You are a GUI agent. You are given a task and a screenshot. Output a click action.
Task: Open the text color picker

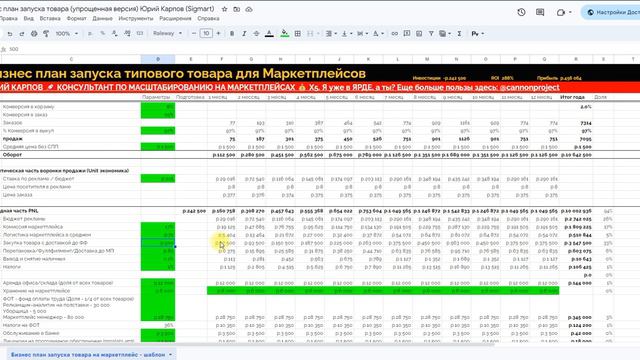[x=269, y=33]
